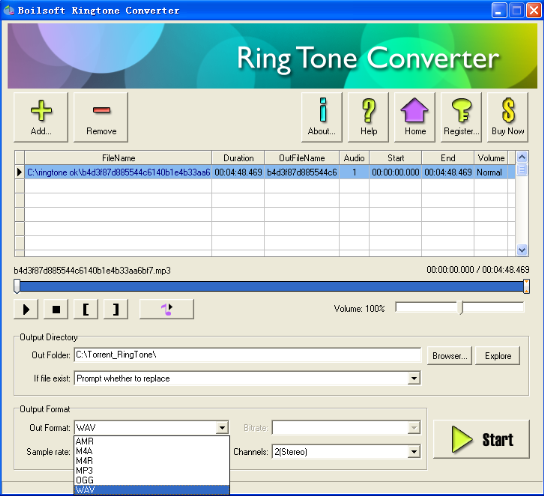Screen dimensions: 544x496
Task: Stop audio playback
Action: [x=56, y=309]
